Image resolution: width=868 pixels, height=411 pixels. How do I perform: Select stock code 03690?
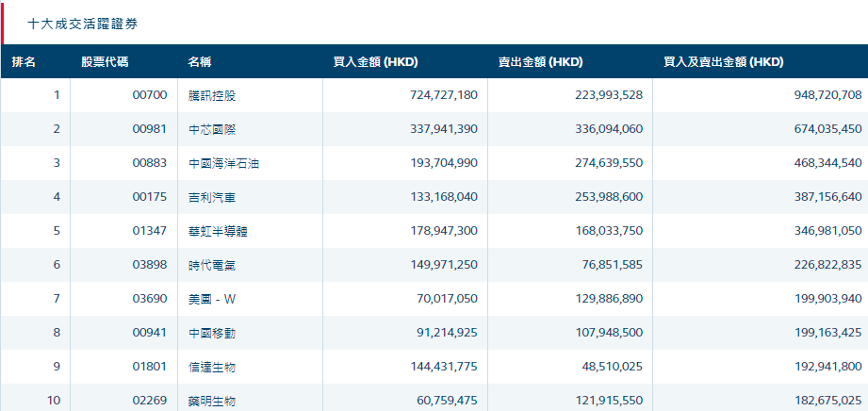(150, 299)
